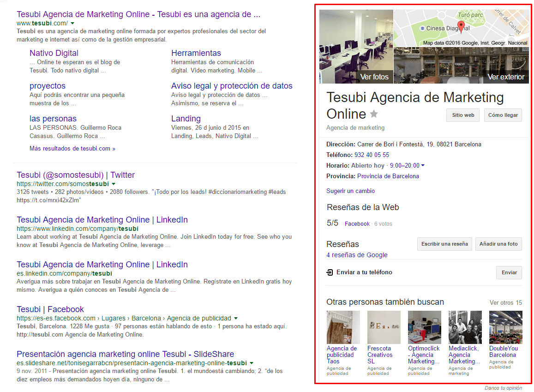
Task: Open the Tesubi Agencia de Marketing Online main result
Action: click(x=138, y=14)
